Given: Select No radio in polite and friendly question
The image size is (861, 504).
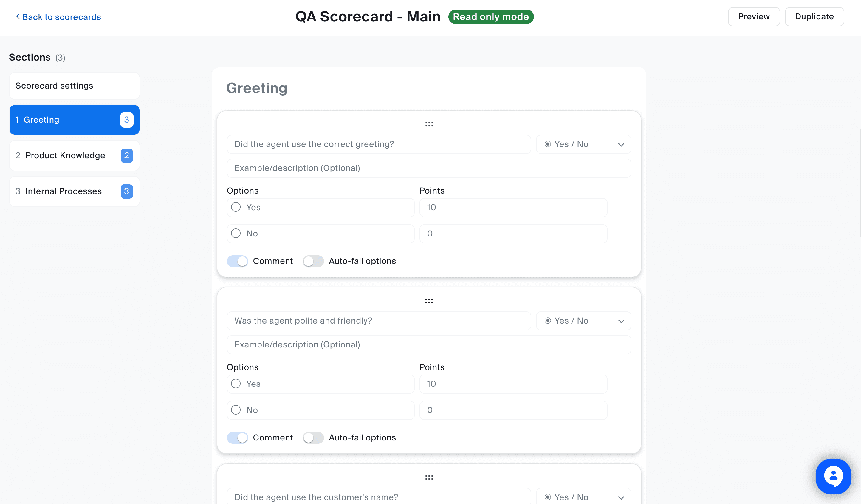Looking at the screenshot, I should tap(236, 410).
